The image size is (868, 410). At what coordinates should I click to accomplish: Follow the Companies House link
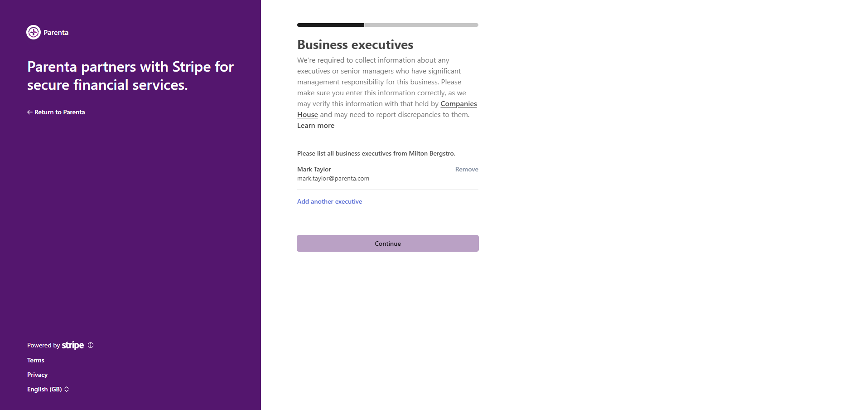pos(458,104)
